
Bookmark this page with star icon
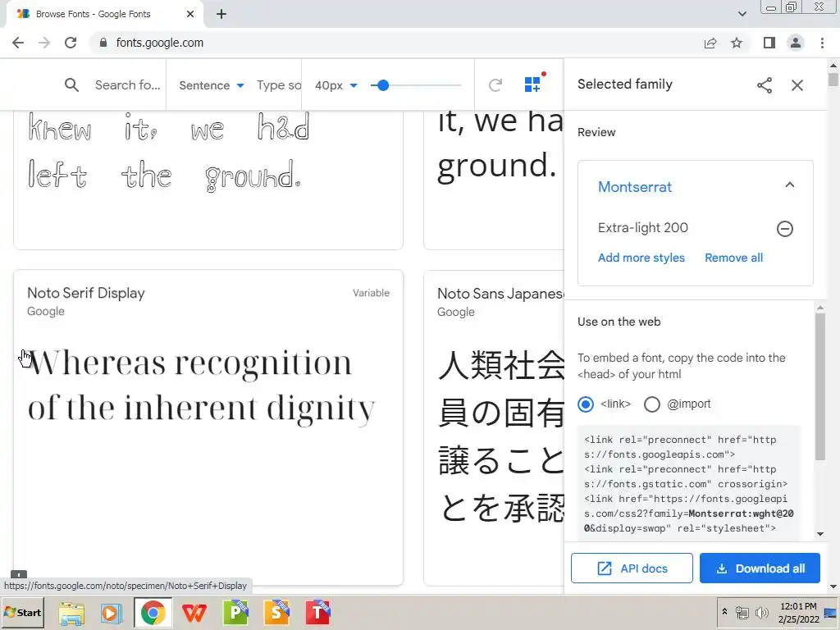(737, 43)
